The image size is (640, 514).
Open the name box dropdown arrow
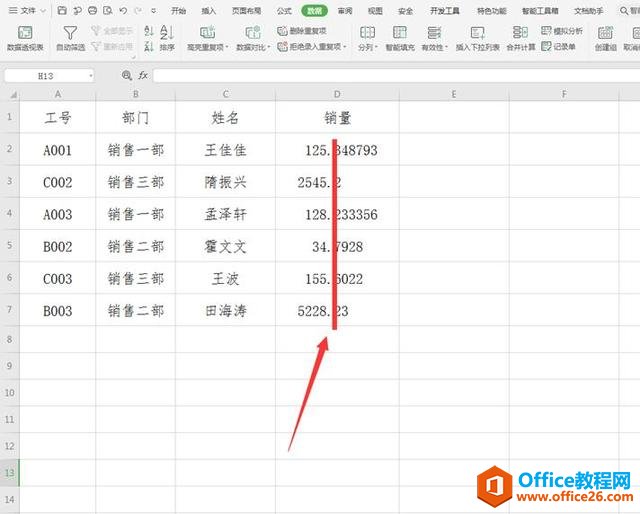[x=91, y=76]
